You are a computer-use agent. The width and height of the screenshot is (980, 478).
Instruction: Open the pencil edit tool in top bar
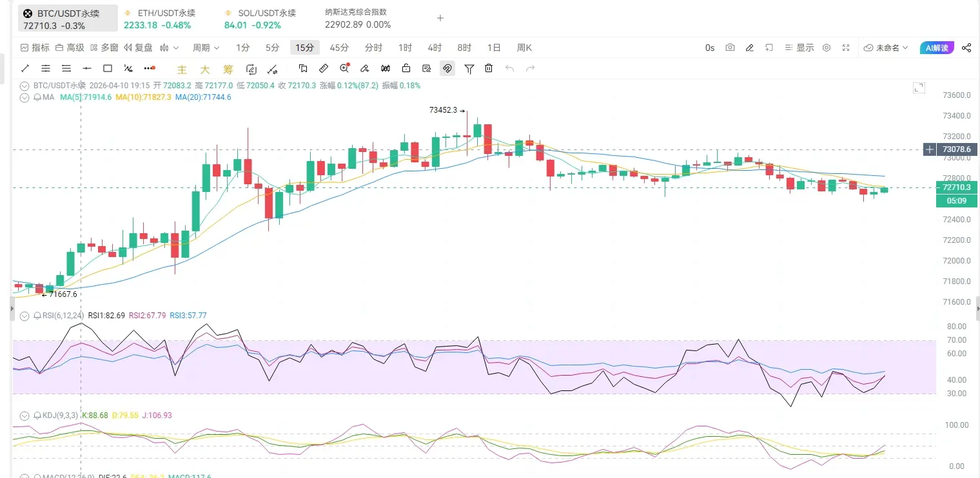point(749,48)
